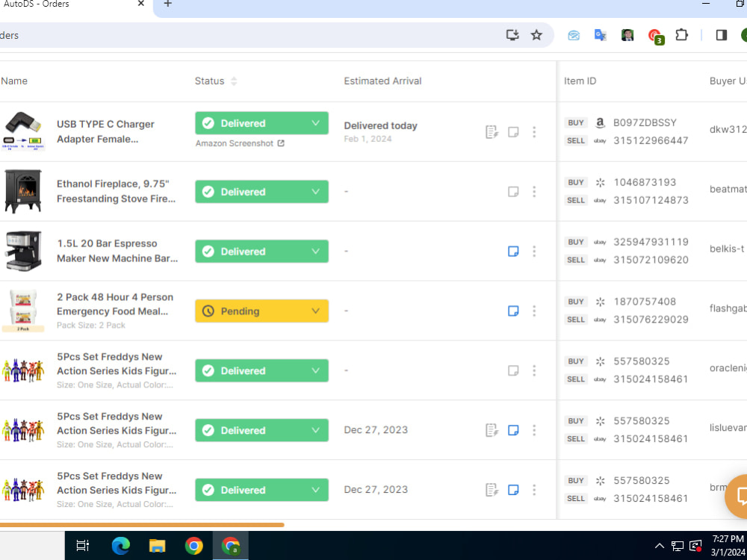The height and width of the screenshot is (560, 747).
Task: Click the Name column header
Action: [13, 81]
